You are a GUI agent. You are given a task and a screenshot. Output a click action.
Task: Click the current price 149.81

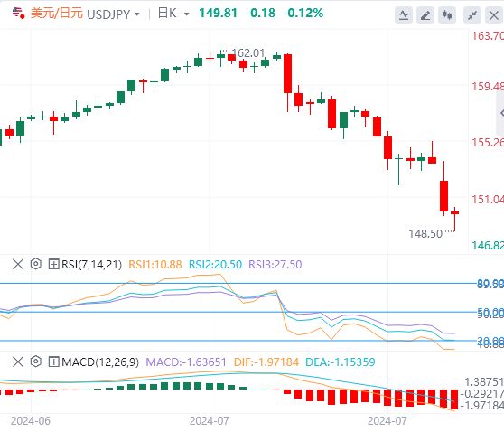(x=218, y=14)
